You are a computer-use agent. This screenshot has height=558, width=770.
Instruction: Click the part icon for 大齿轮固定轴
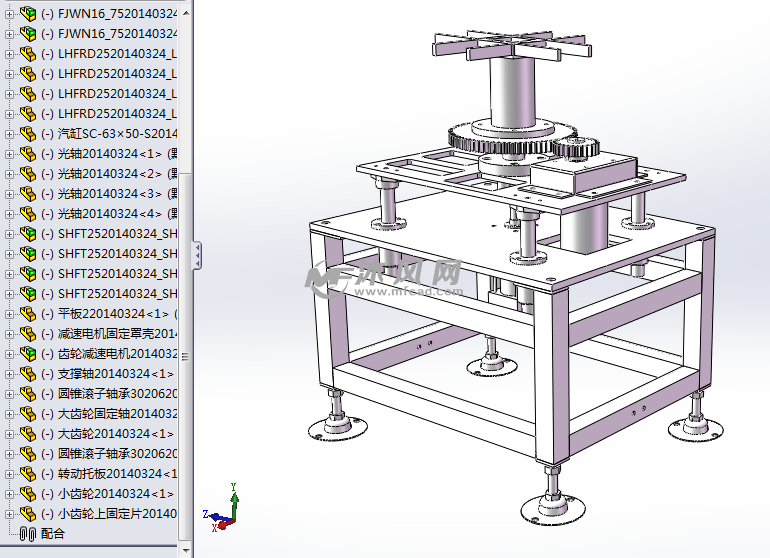click(28, 414)
